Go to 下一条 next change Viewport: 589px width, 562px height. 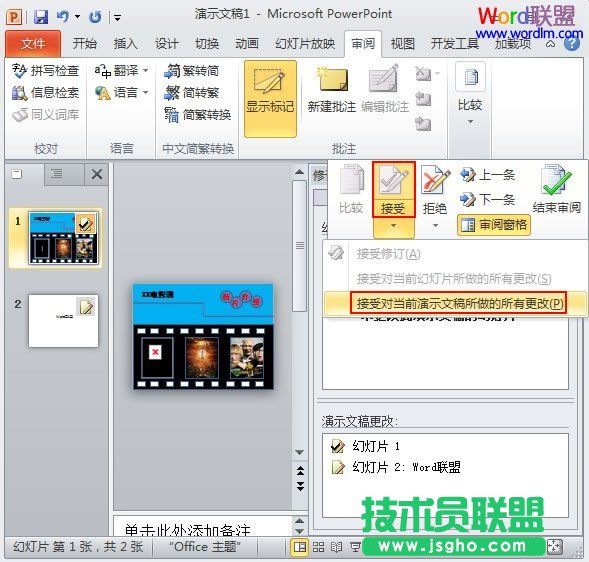488,199
